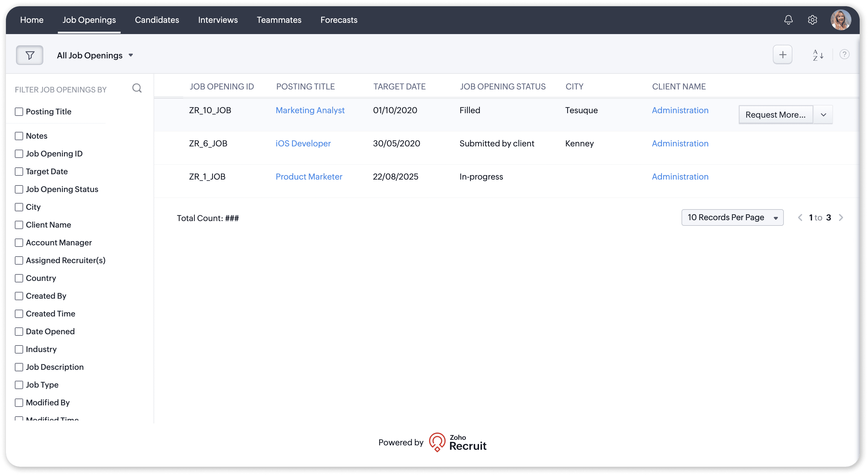Open the notifications bell
Screen dimensions: 868x475
pos(788,20)
